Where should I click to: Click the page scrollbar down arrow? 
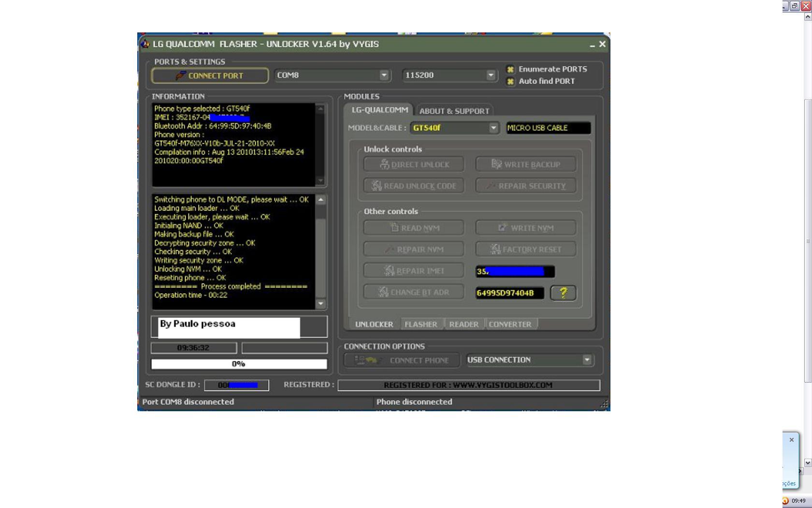click(807, 463)
